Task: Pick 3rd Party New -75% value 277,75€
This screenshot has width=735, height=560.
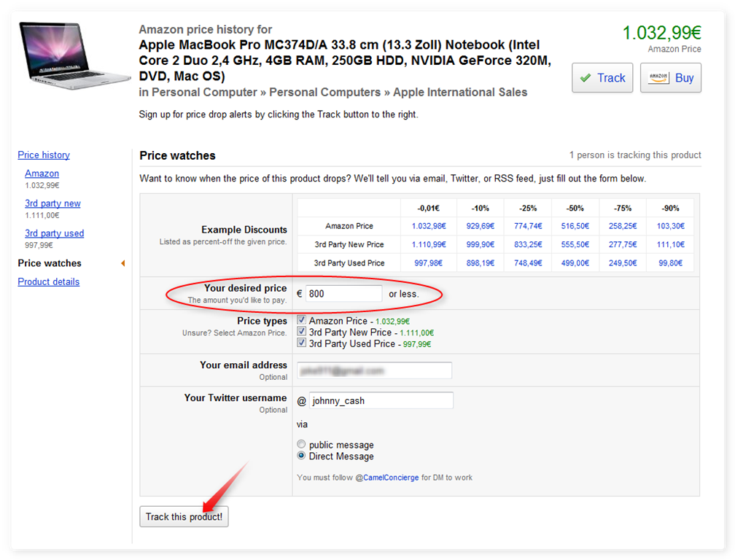Action: pos(623,244)
